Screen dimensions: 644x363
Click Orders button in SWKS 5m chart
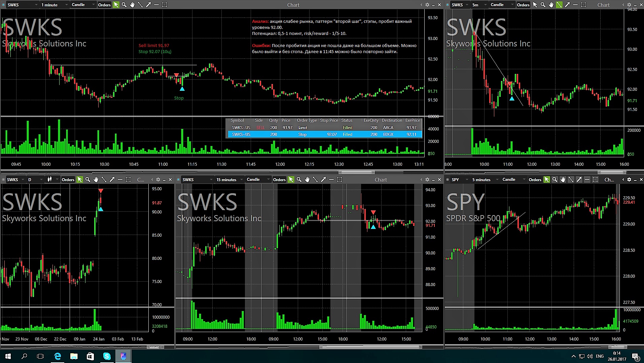[523, 5]
